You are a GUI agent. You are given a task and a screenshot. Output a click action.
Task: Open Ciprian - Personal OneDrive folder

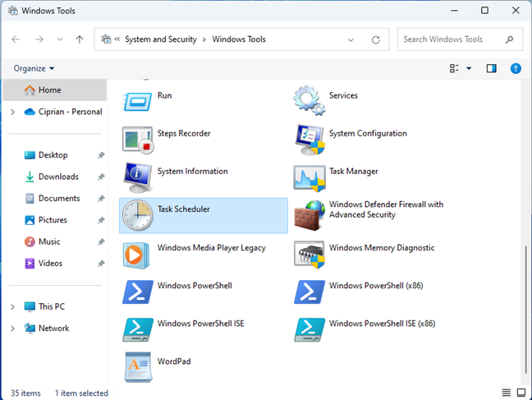pyautogui.click(x=63, y=112)
